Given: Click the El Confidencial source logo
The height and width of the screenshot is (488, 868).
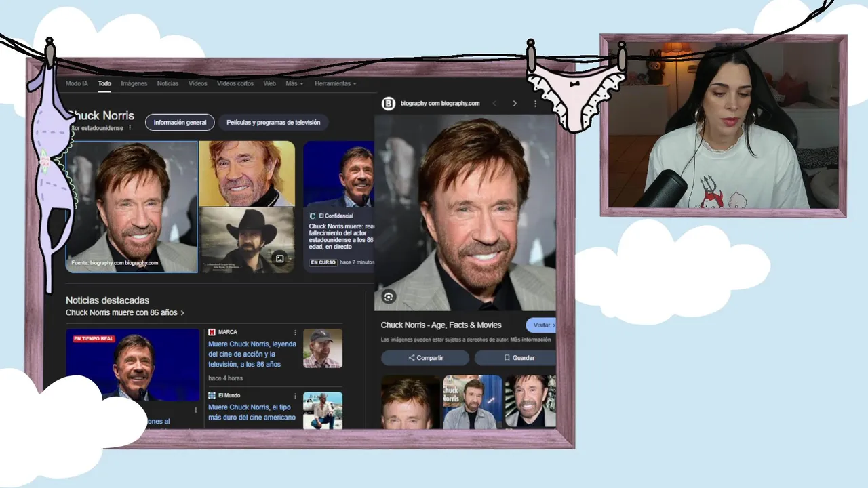Looking at the screenshot, I should point(313,216).
